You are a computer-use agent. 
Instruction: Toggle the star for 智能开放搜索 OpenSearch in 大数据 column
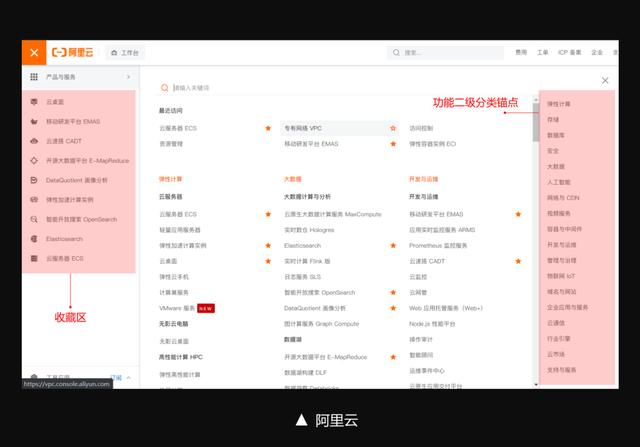[393, 292]
